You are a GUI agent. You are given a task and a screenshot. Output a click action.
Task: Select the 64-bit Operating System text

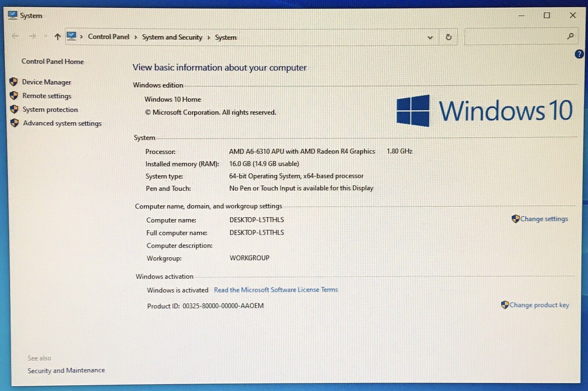296,176
